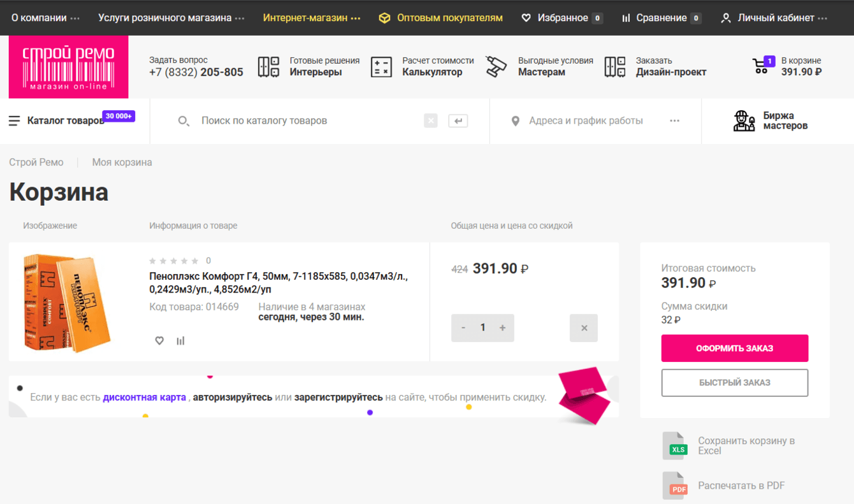Click the Сравнение bar chart icon
Viewport: 854px width, 504px height.
(626, 18)
